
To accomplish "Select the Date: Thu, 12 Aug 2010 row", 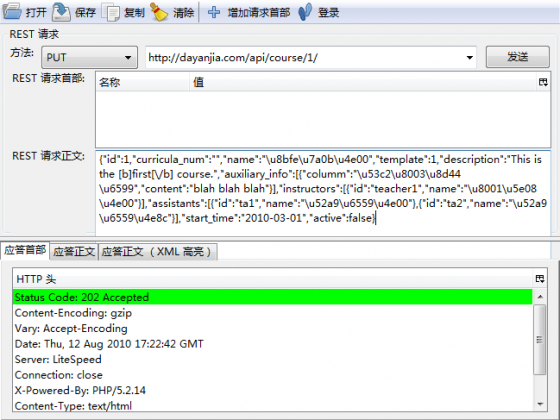I will [x=272, y=344].
